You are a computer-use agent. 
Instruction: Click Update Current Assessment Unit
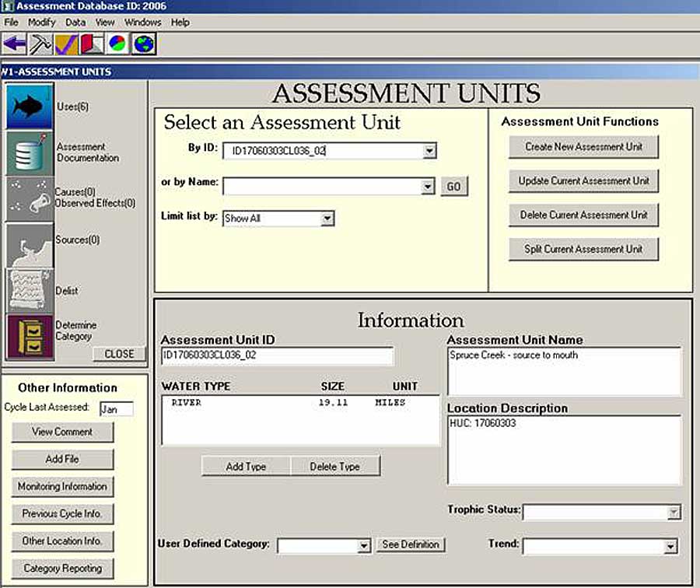click(583, 180)
